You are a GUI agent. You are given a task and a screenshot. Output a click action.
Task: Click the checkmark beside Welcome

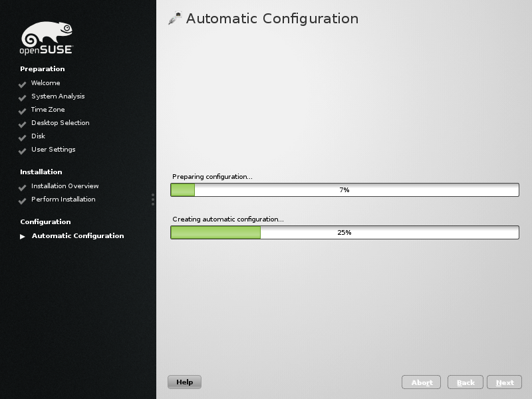click(x=22, y=84)
